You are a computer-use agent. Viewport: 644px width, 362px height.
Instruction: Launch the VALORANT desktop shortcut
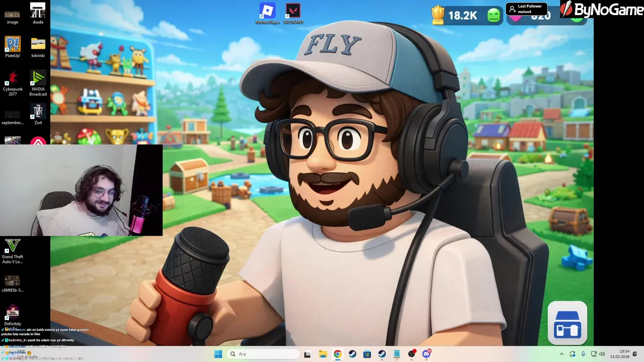click(x=293, y=14)
